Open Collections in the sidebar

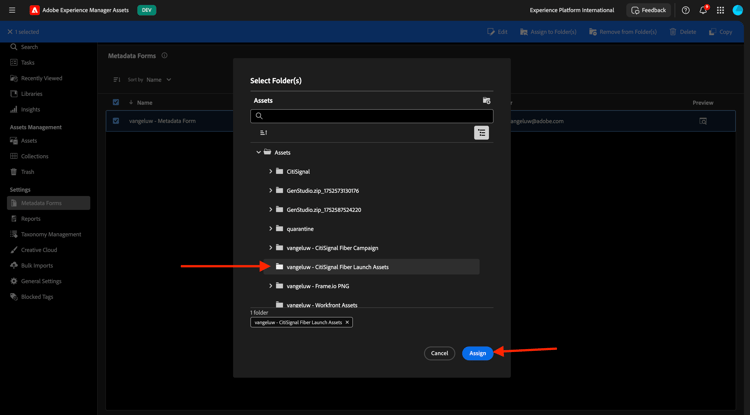[29, 156]
